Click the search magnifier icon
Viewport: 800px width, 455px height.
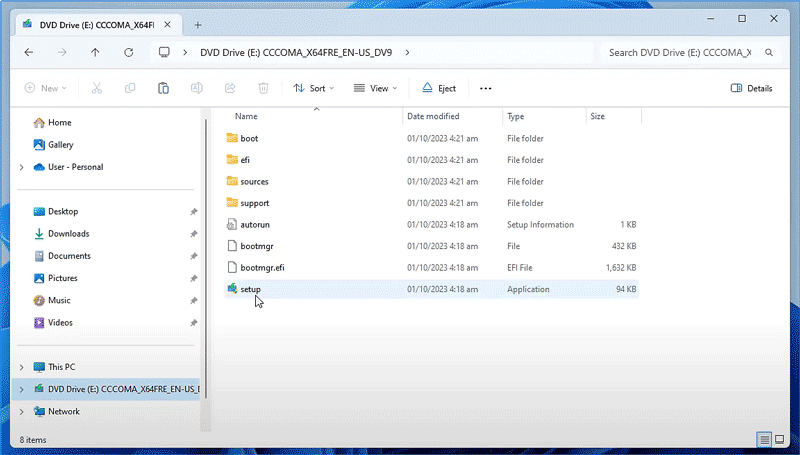(x=769, y=53)
